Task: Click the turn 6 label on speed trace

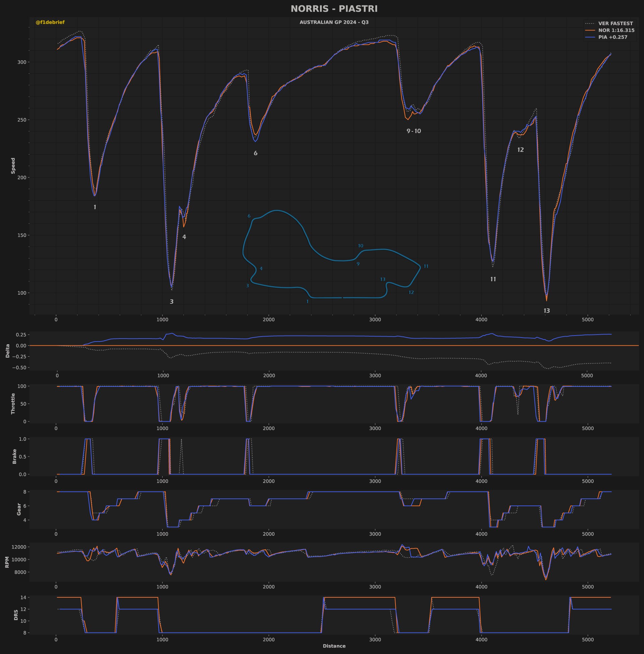Action: (255, 153)
